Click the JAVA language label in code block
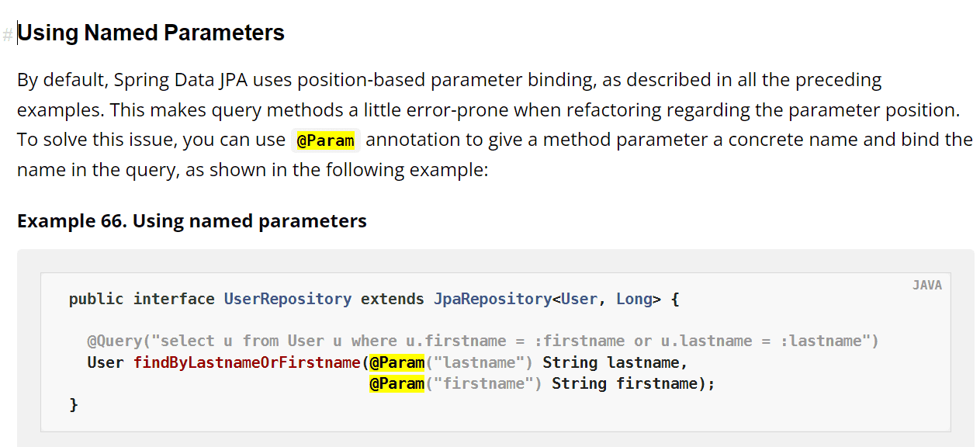The height and width of the screenshot is (447, 980). pyautogui.click(x=927, y=286)
